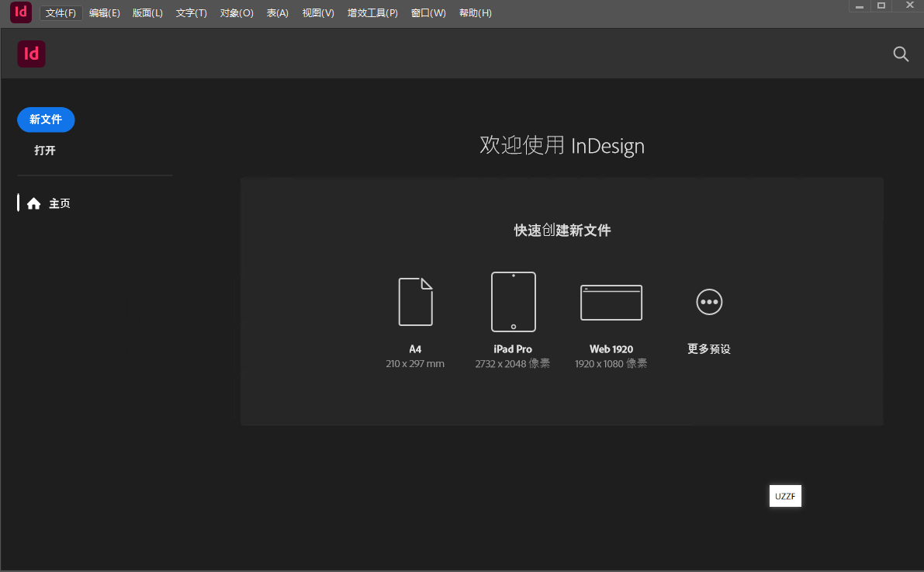Select the iPad Pro preset icon

[514, 301]
